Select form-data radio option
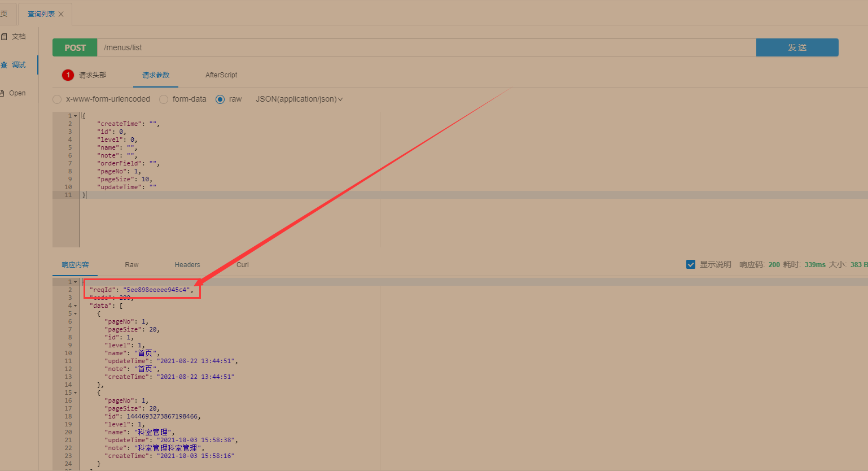The height and width of the screenshot is (471, 868). [x=164, y=99]
